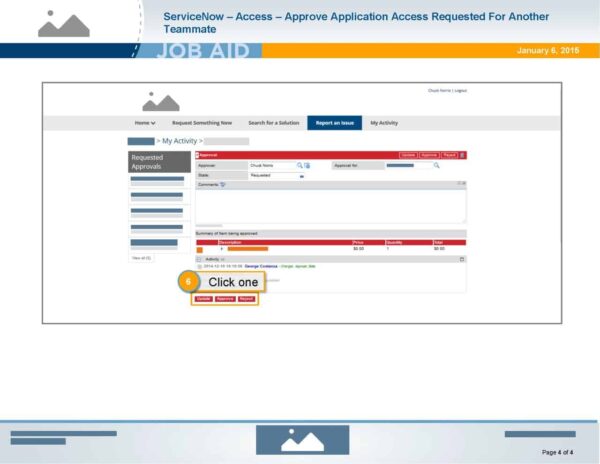The image size is (600, 464).
Task: Select Request Something New in navigation bar
Action: click(x=202, y=123)
